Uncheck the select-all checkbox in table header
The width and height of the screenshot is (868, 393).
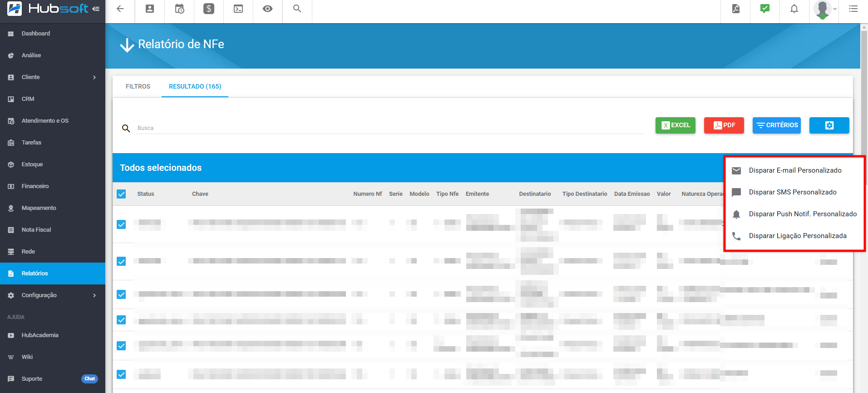(121, 194)
